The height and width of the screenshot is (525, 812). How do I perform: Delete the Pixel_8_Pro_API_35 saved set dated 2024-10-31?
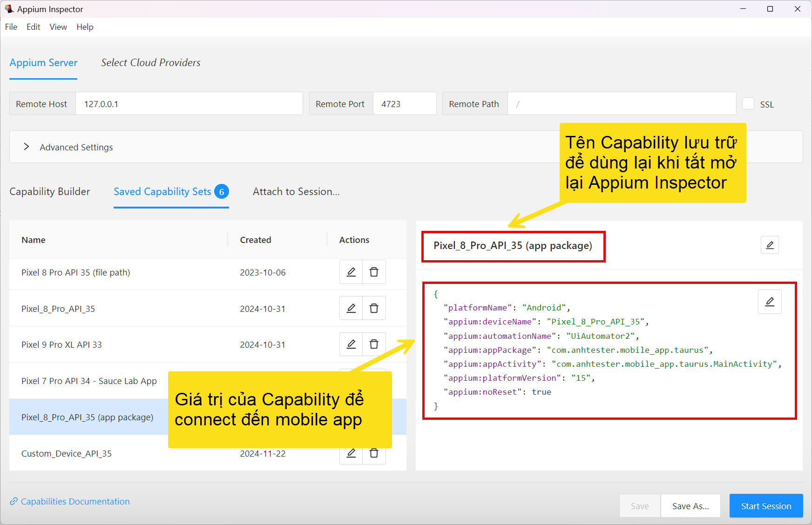click(374, 308)
